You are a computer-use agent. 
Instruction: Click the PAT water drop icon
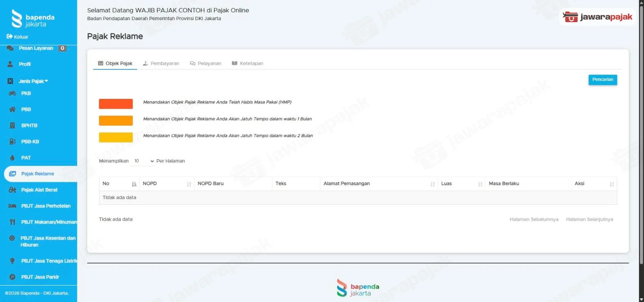pos(12,158)
